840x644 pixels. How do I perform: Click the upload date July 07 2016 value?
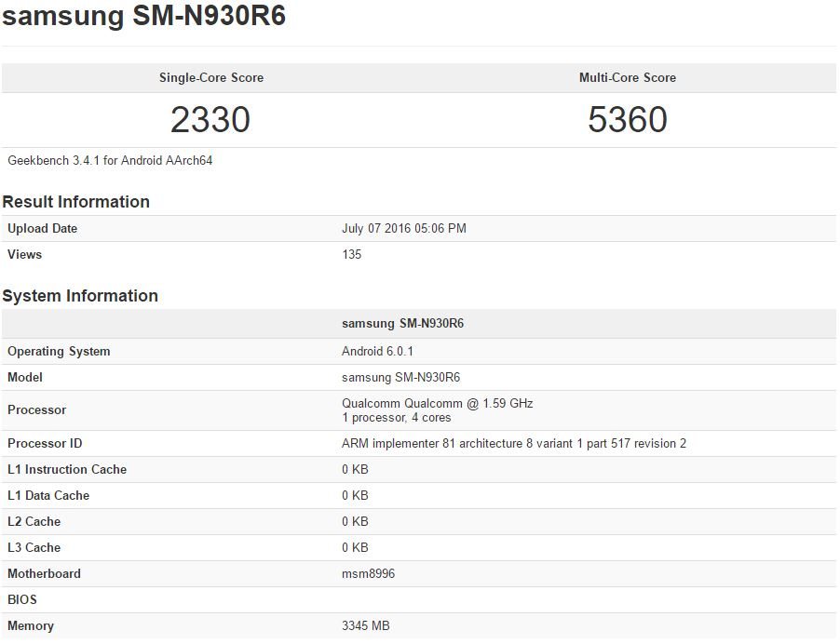pos(404,229)
